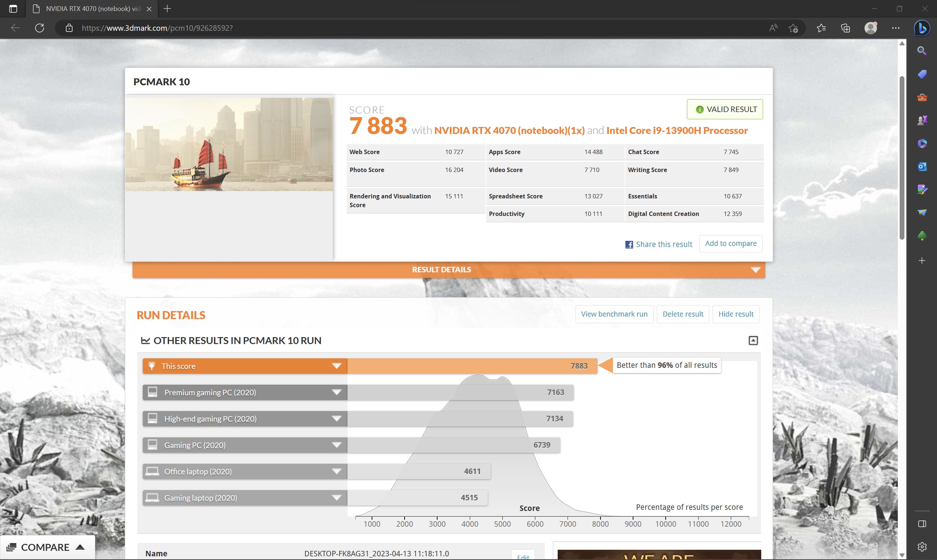Screen dimensions: 937x560
Task: Open the sidebar search icon
Action: [922, 51]
